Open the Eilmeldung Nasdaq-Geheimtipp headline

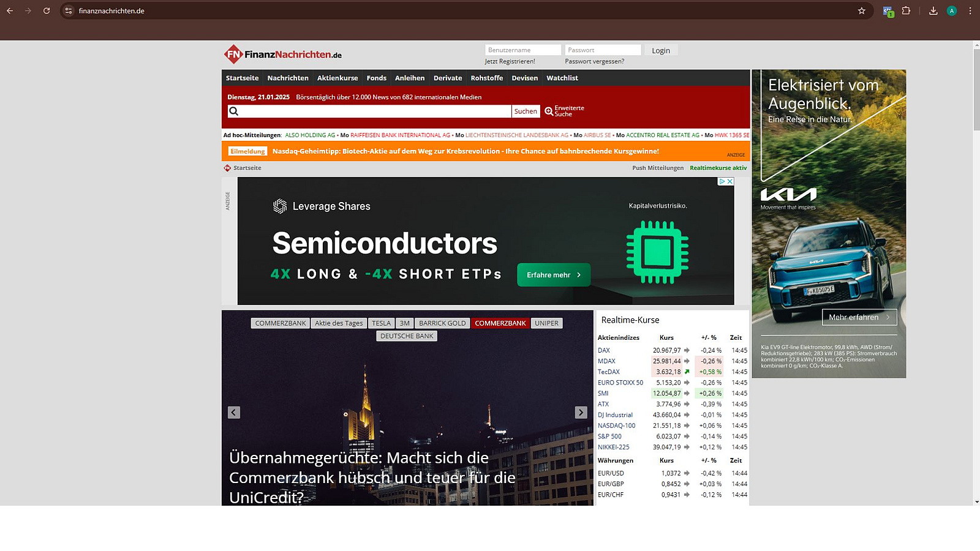coord(466,151)
